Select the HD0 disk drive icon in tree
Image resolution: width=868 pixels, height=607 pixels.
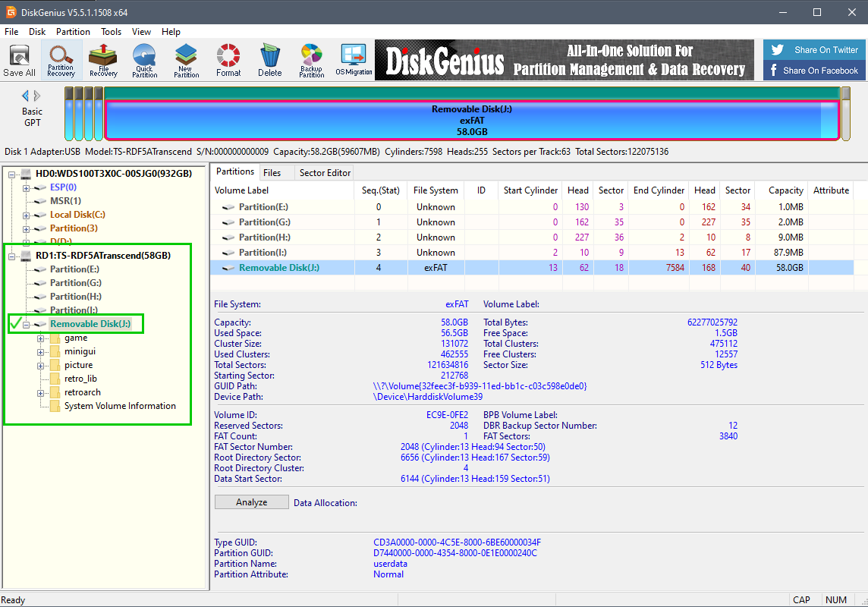coord(26,174)
